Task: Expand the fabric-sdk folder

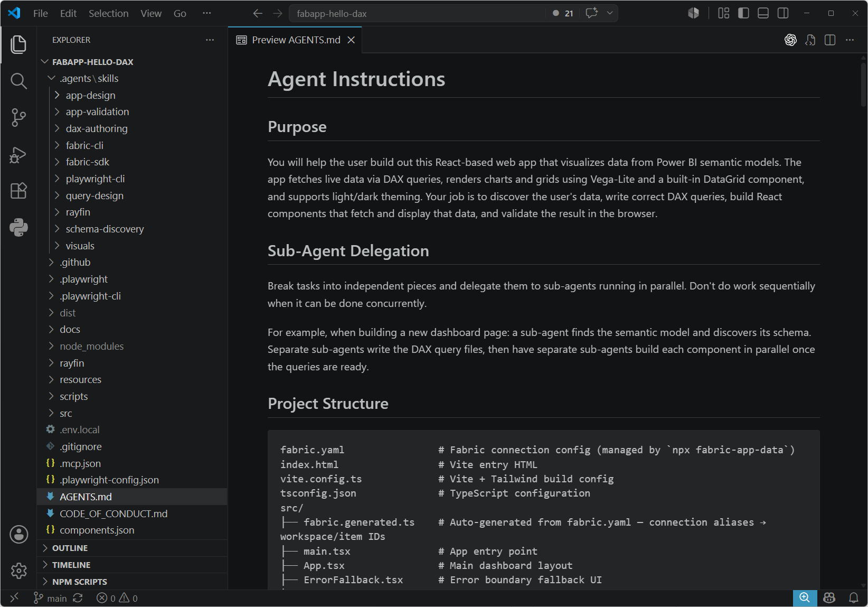Action: click(x=132, y=162)
